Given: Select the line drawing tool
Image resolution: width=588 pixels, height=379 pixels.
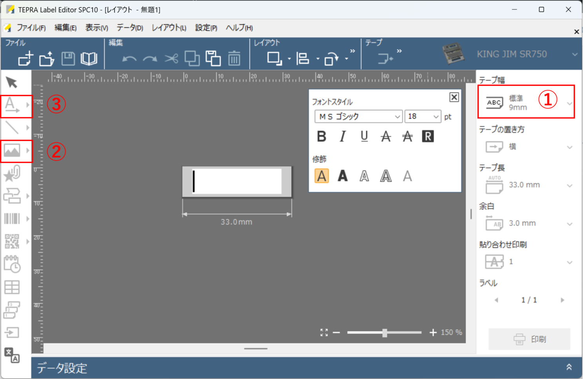Looking at the screenshot, I should coord(12,128).
